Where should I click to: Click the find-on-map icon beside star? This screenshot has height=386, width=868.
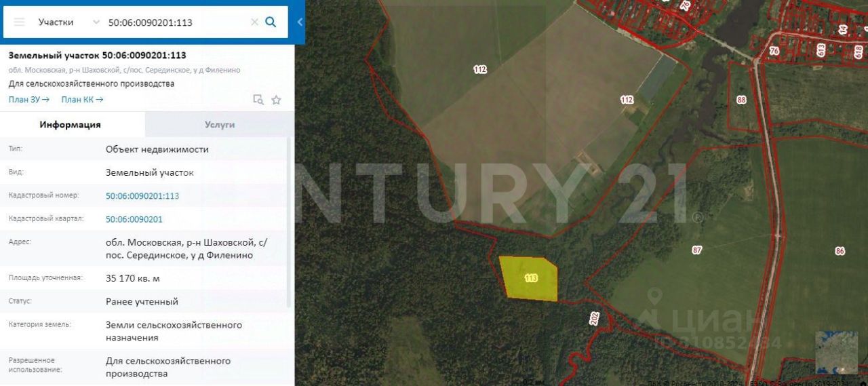[x=258, y=100]
